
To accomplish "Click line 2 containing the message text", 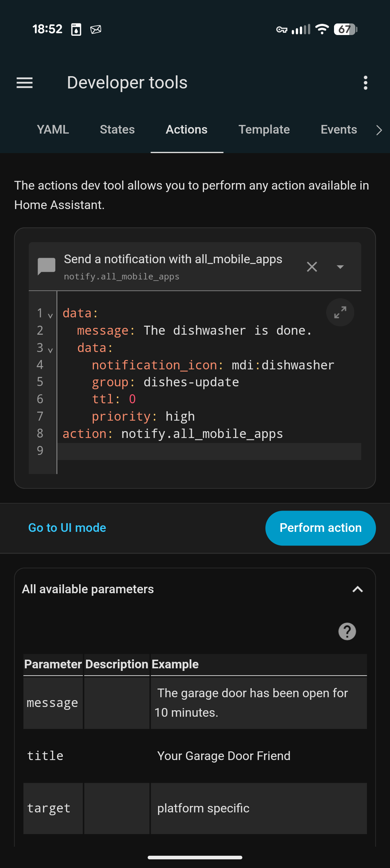I will tap(191, 330).
